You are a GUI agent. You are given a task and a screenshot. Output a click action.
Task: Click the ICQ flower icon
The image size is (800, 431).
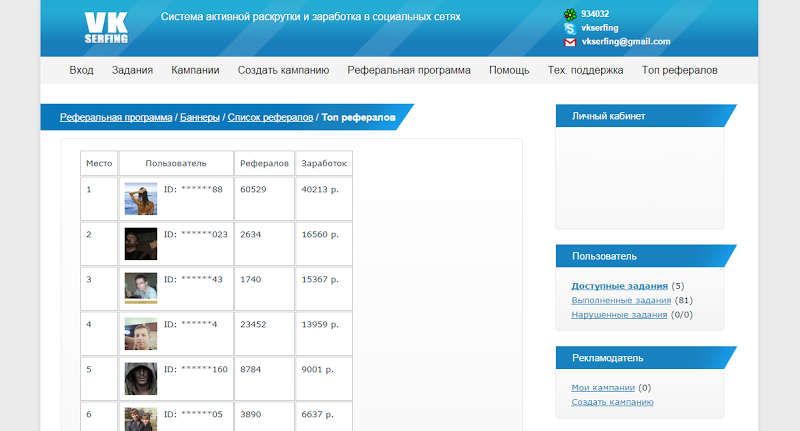[570, 14]
